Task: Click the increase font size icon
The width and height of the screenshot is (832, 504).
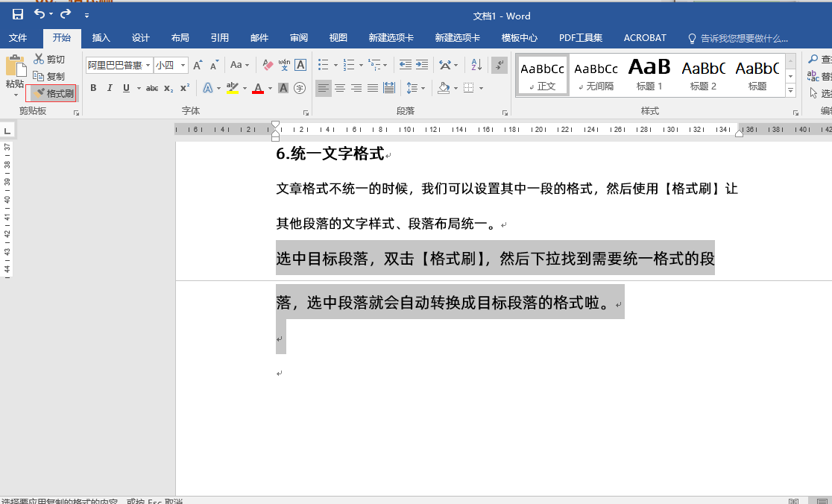Action: (x=198, y=66)
